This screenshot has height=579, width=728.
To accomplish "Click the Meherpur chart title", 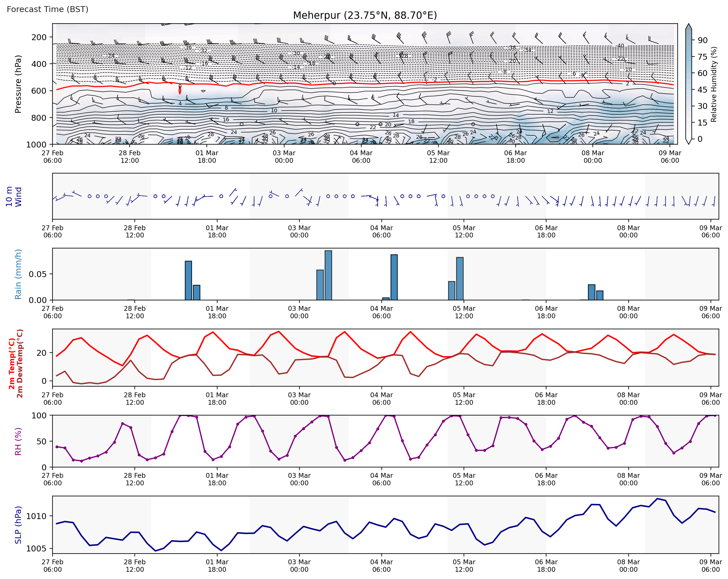I will [365, 15].
